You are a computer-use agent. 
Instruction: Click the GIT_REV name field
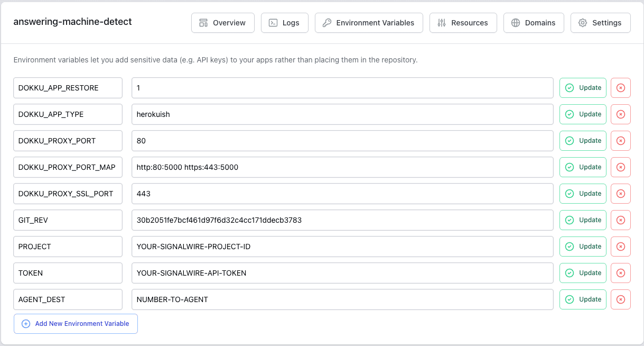click(x=68, y=220)
